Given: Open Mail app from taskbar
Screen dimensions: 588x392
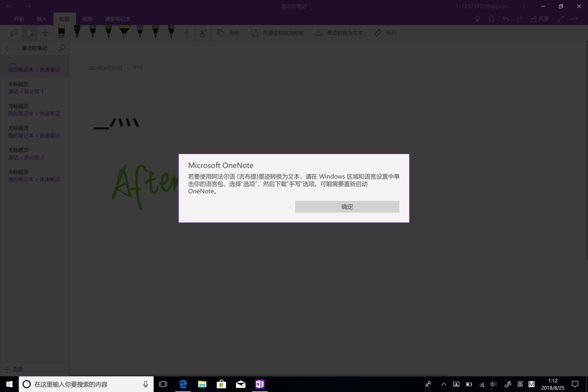Looking at the screenshot, I should click(240, 384).
